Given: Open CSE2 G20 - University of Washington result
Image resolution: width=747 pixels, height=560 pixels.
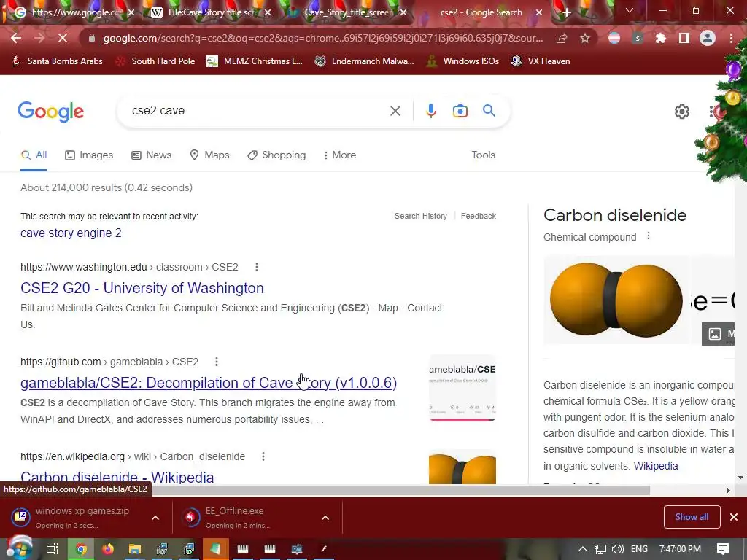Looking at the screenshot, I should 142,288.
